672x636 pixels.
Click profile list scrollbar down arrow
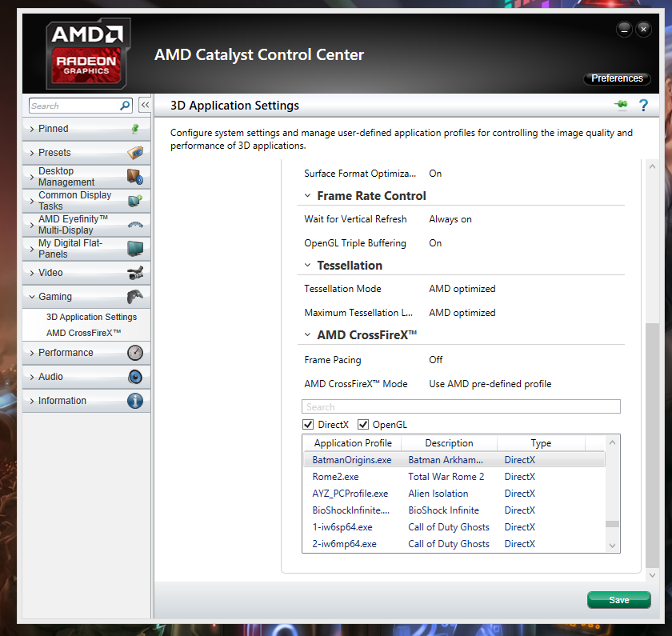click(612, 545)
